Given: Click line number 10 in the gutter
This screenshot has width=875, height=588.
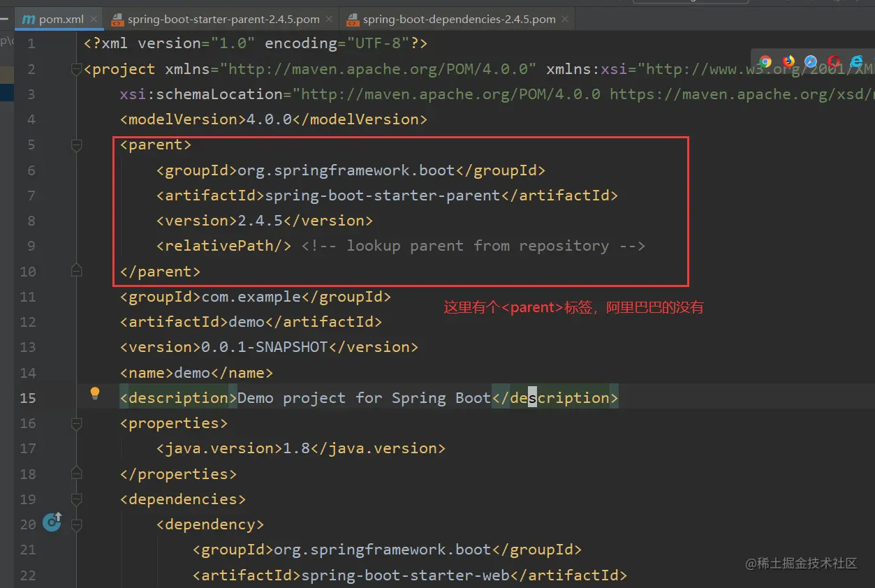Looking at the screenshot, I should click(x=27, y=272).
